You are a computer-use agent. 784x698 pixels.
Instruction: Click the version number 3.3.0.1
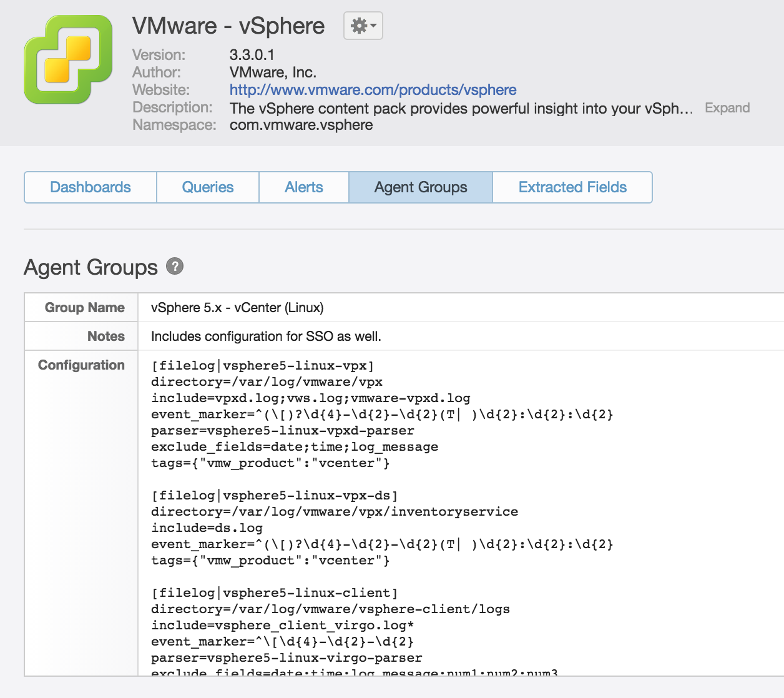click(252, 55)
